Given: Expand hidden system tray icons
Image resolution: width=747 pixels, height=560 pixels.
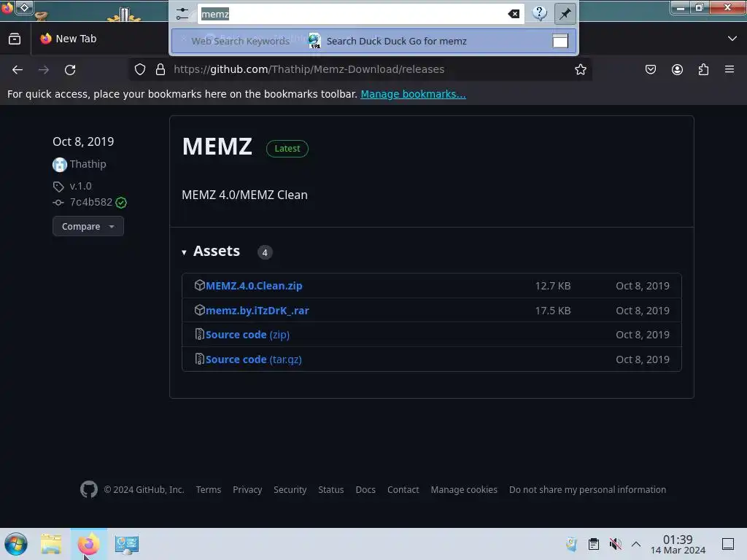Looking at the screenshot, I should 636,544.
